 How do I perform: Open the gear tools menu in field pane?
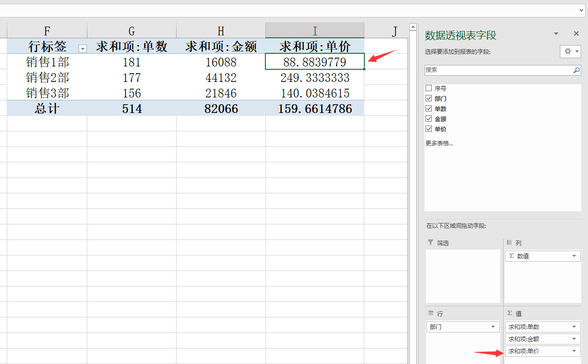coord(571,51)
